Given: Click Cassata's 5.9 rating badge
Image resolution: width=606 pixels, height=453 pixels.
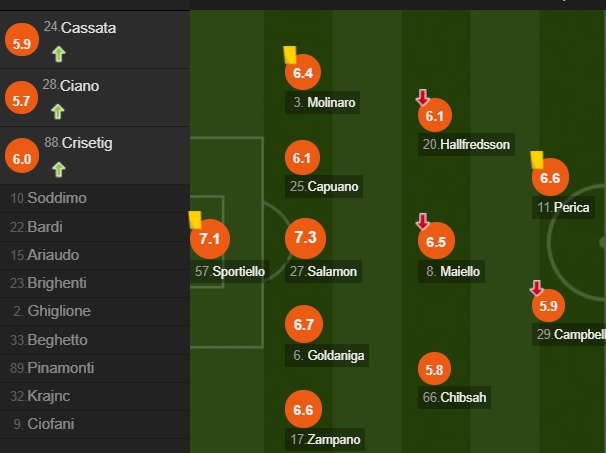Looking at the screenshot, I should click(22, 40).
